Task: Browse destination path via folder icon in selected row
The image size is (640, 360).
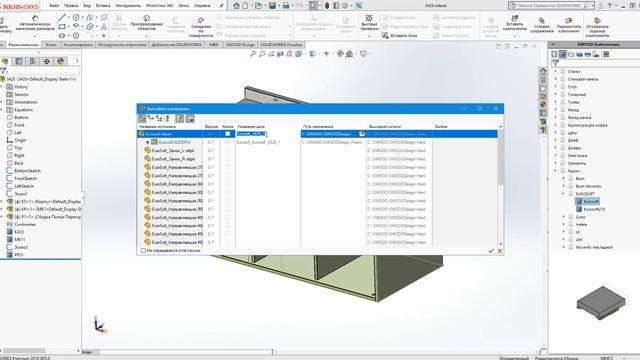Action: (x=362, y=134)
